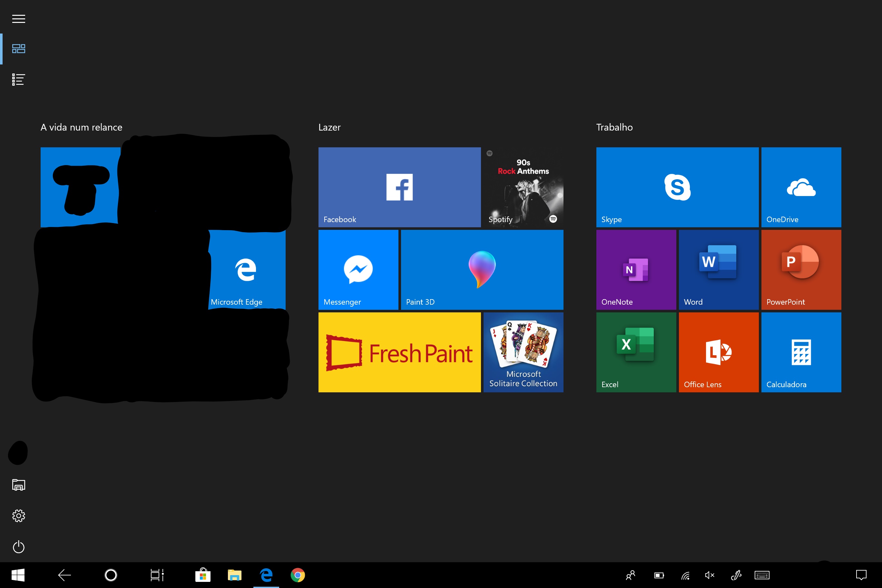Open the Spotify 90s Rock Anthems tile

click(523, 187)
